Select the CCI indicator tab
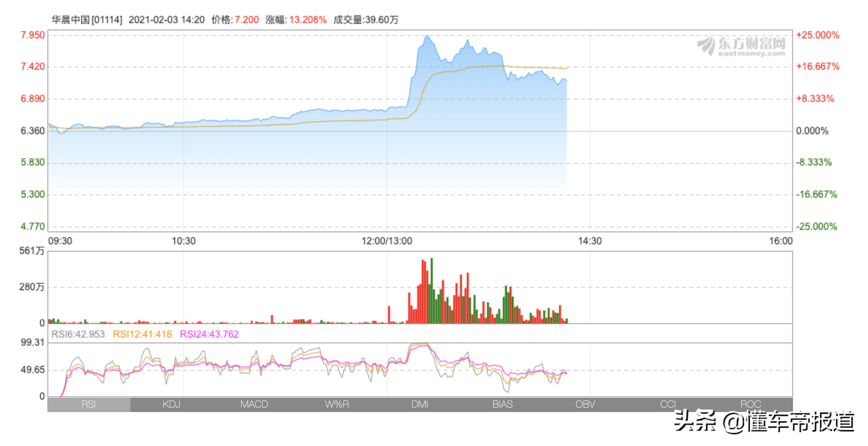This screenshot has width=868, height=446. 668,404
